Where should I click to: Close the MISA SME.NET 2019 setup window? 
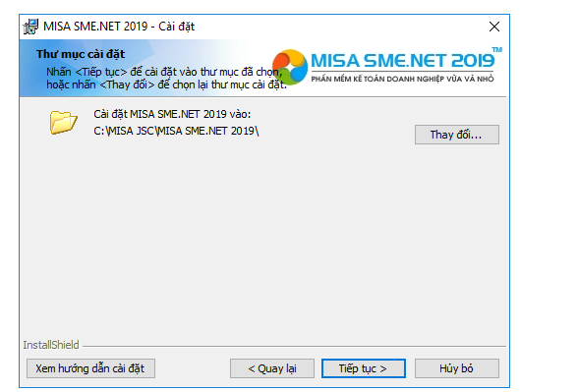494,27
